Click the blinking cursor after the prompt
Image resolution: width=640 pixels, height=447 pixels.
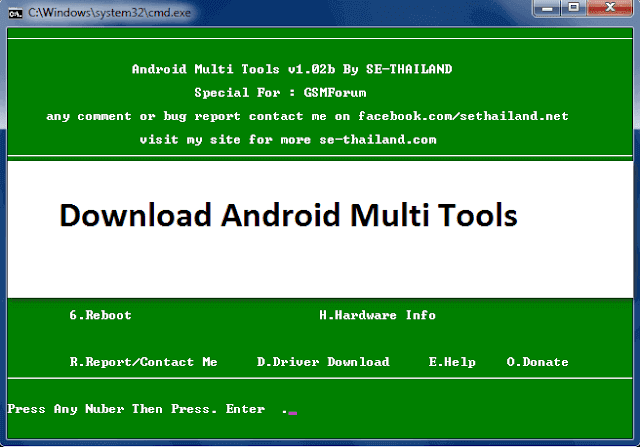[293, 413]
